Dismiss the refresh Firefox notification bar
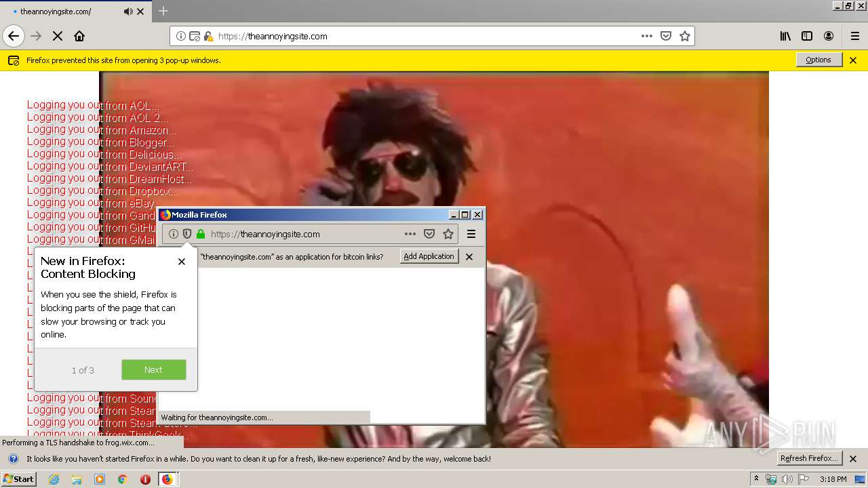The width and height of the screenshot is (868, 488). pyautogui.click(x=853, y=459)
